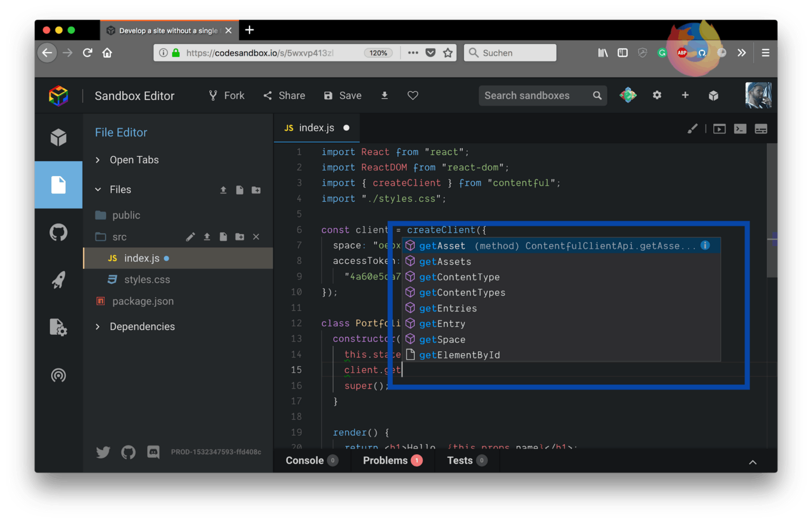Viewport: 812px width, 522px height.
Task: Open the Live broadcast sidebar panel
Action: tap(58, 375)
